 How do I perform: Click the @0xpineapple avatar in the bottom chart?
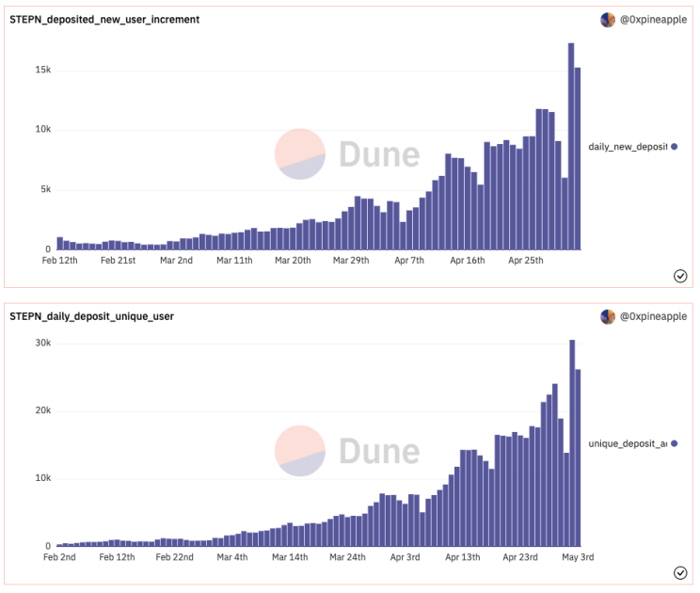tap(608, 316)
